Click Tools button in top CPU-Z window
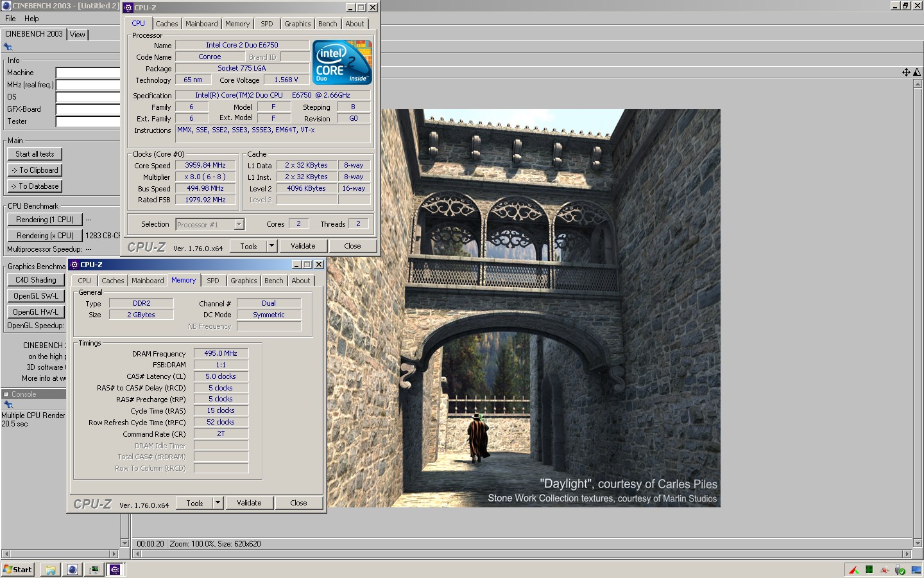 coord(248,246)
